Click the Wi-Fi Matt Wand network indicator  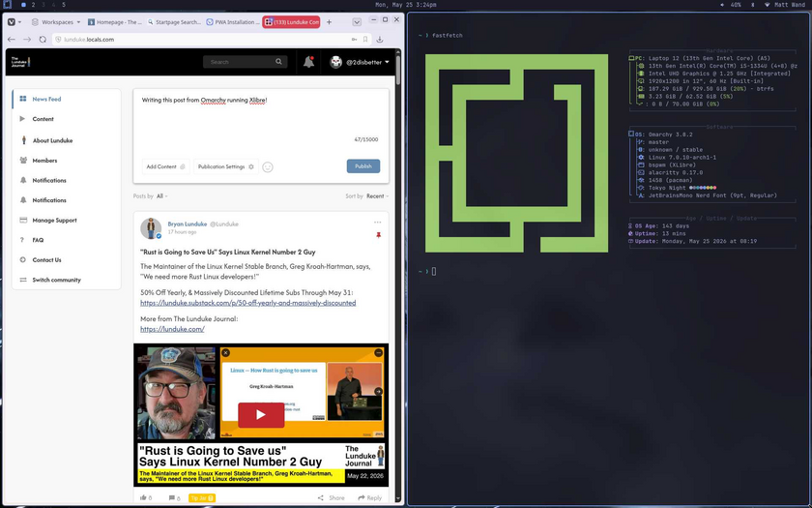[785, 5]
